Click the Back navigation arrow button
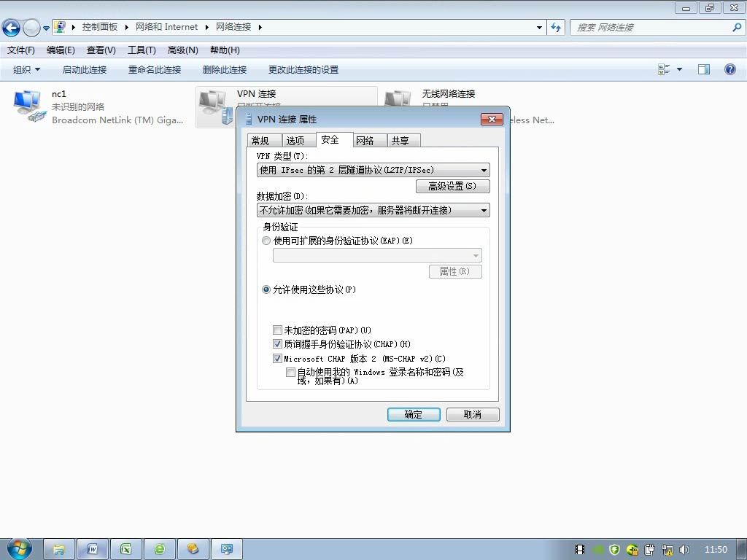The width and height of the screenshot is (747, 560). [x=12, y=28]
